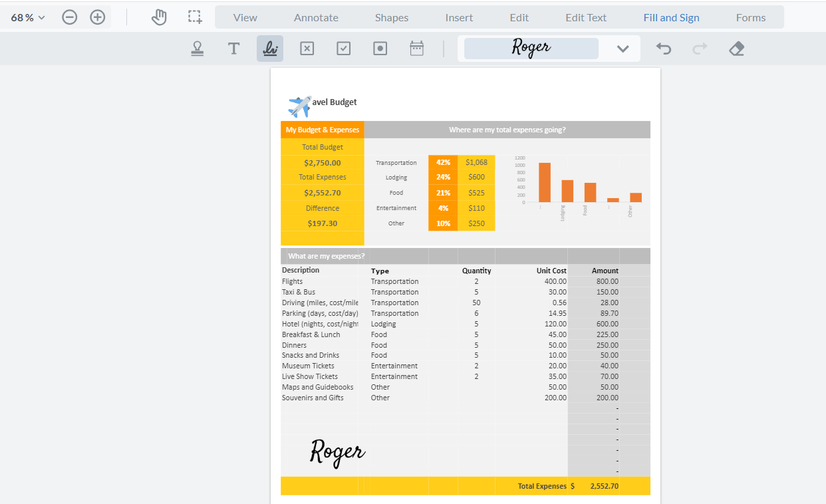Click the Breakfast & Lunch description
The image size is (826, 504).
coord(311,334)
